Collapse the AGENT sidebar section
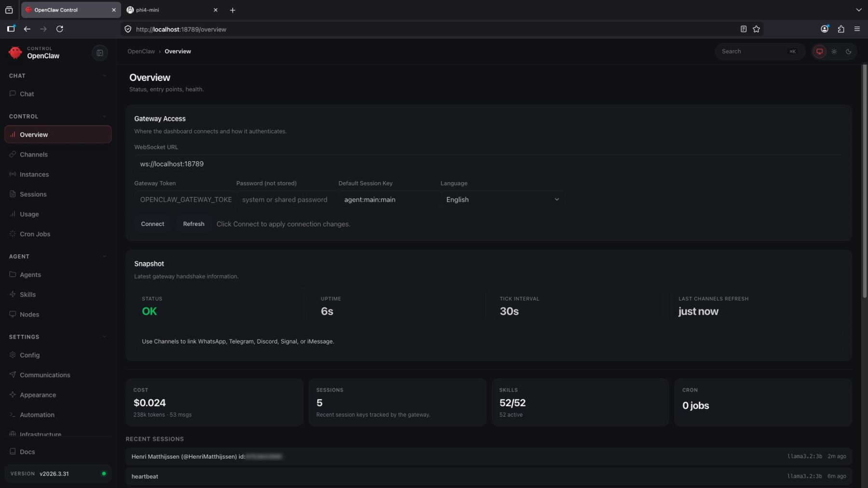Image resolution: width=868 pixels, height=488 pixels. coord(104,257)
